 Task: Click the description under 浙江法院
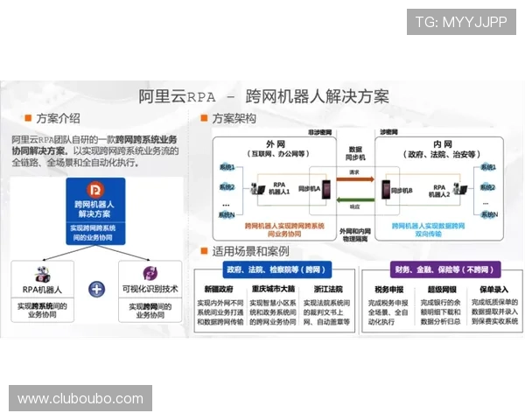pyautogui.click(x=326, y=312)
